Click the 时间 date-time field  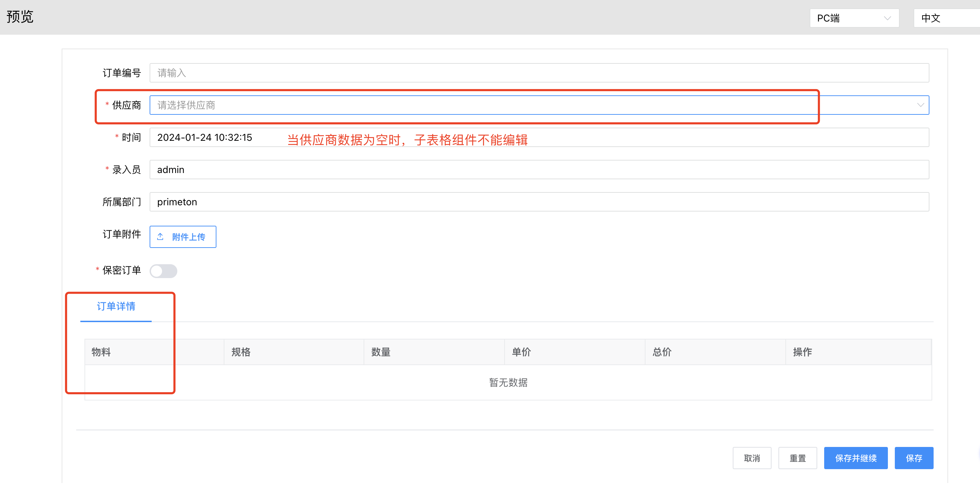point(213,137)
